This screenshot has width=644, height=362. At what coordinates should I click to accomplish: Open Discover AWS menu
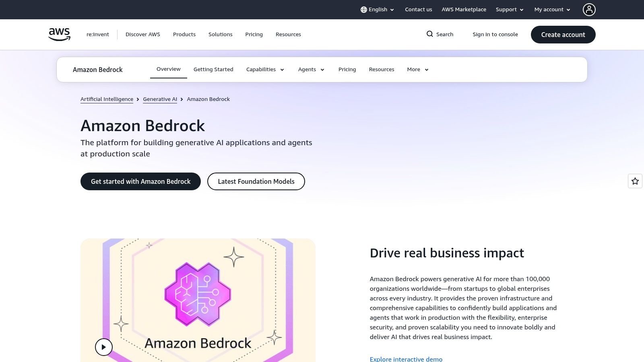[143, 35]
